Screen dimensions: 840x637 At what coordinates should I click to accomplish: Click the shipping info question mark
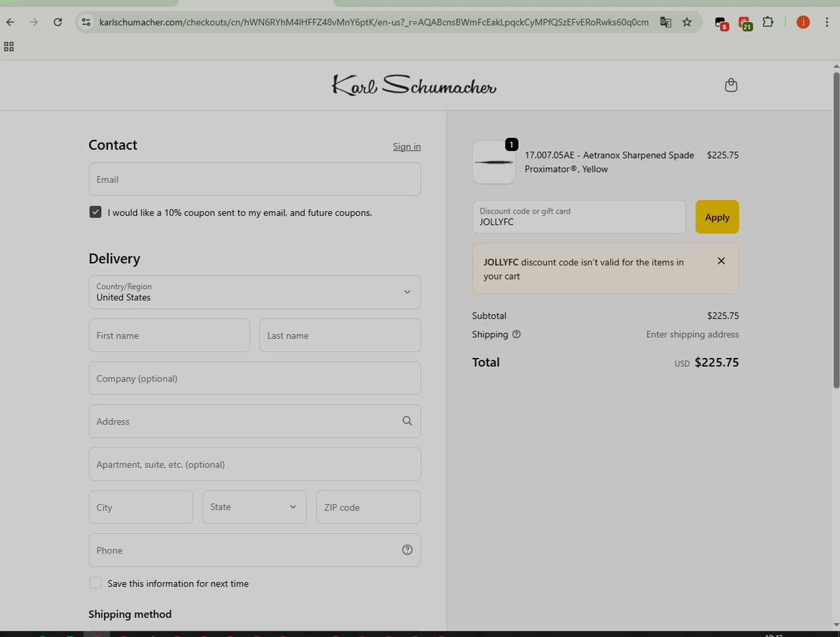(516, 334)
